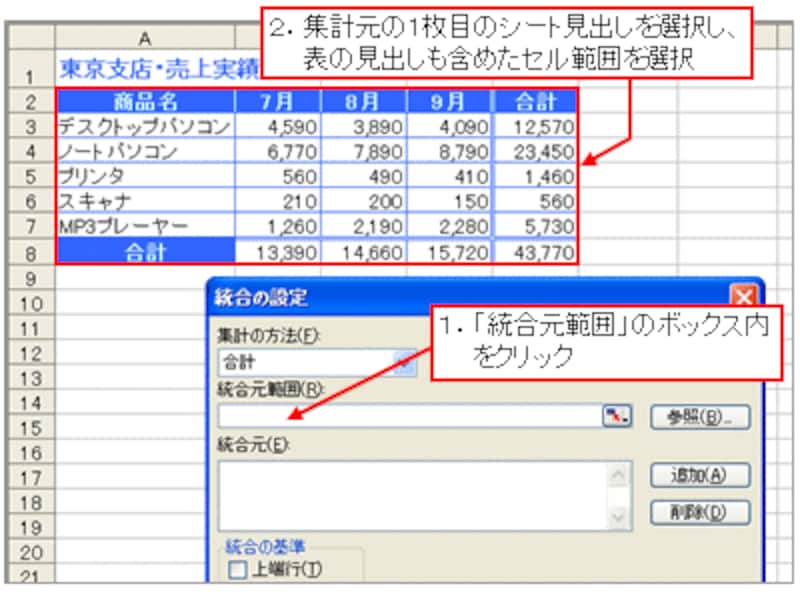The image size is (800, 592).
Task: Select the 東京支店・売上実績 title cell
Action: 145,69
